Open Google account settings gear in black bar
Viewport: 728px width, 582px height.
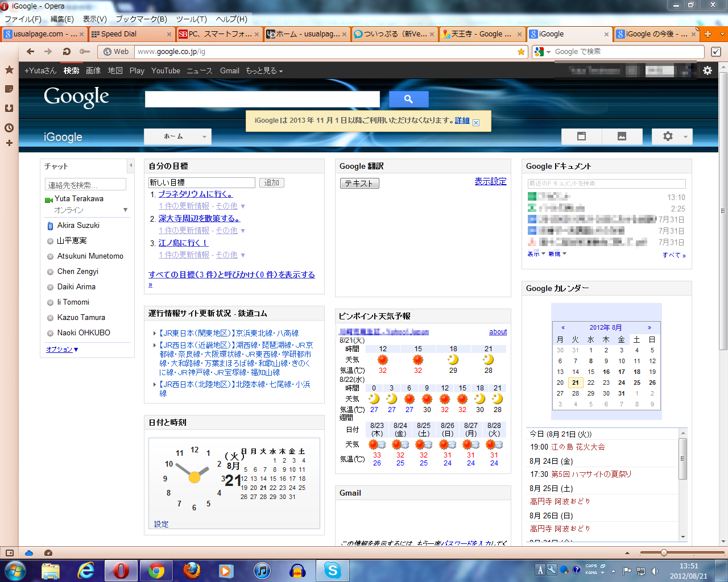coord(708,70)
